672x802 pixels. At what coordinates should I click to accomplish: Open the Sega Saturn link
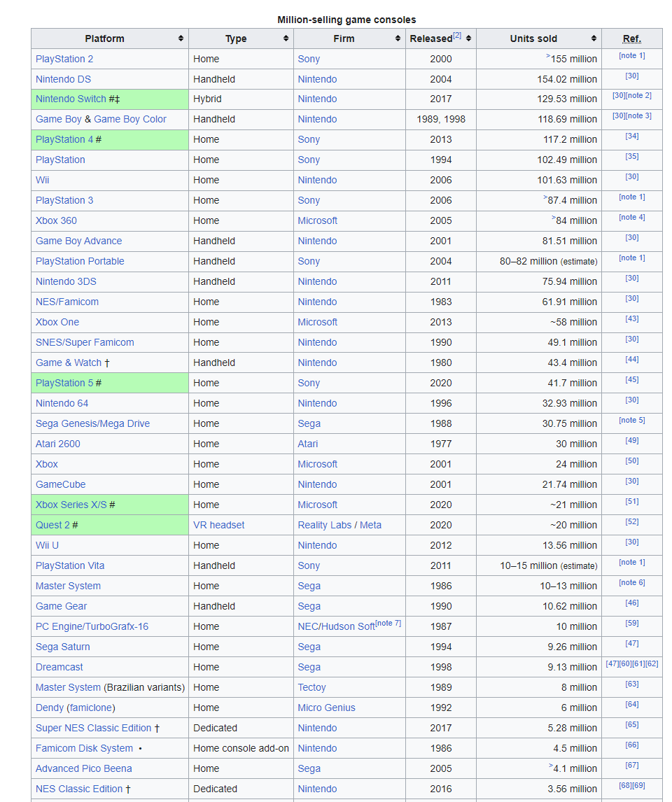click(x=63, y=647)
